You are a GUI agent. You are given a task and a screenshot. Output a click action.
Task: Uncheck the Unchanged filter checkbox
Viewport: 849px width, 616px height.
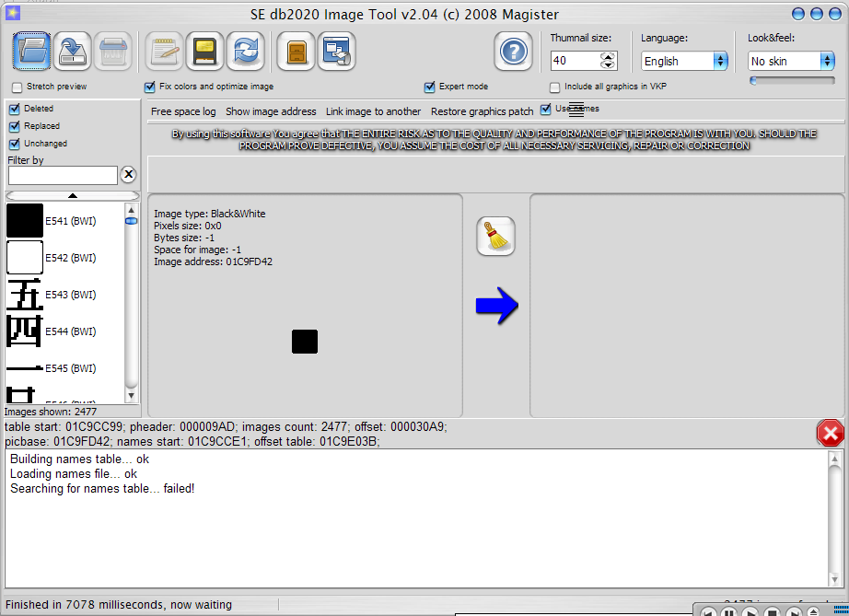point(15,144)
